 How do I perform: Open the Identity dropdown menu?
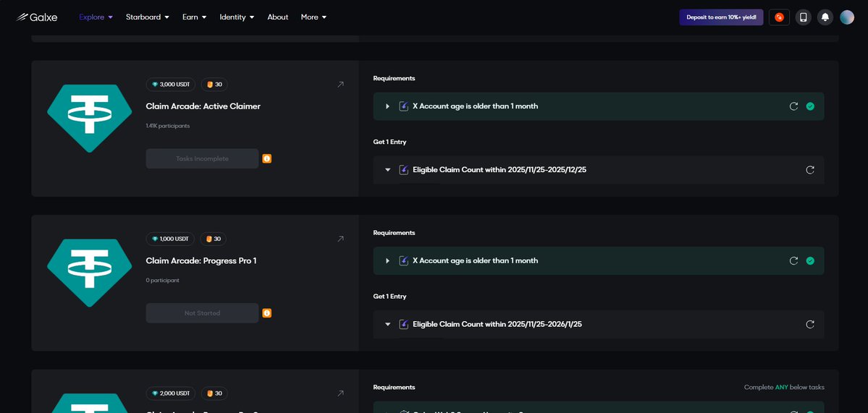click(x=237, y=17)
